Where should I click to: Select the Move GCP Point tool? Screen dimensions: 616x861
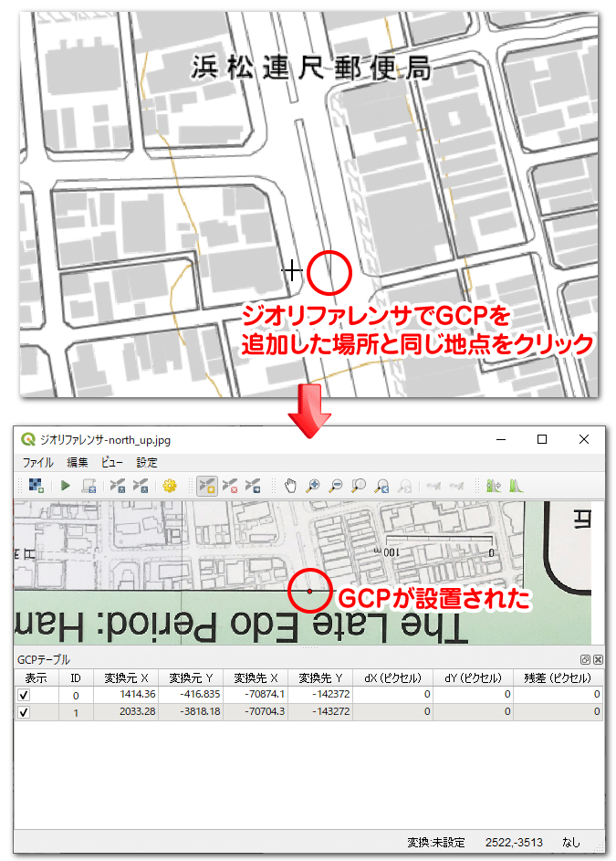253,486
